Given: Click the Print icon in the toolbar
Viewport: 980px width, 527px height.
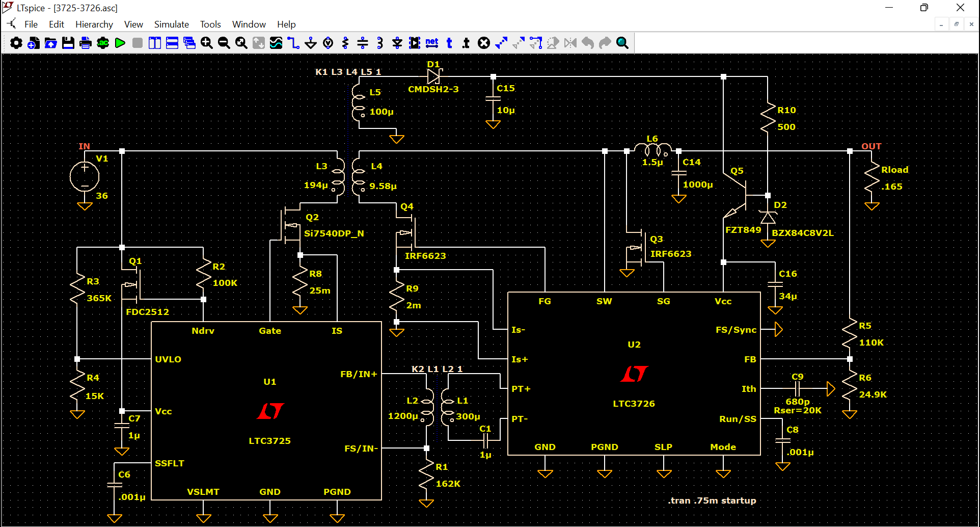Looking at the screenshot, I should 86,43.
